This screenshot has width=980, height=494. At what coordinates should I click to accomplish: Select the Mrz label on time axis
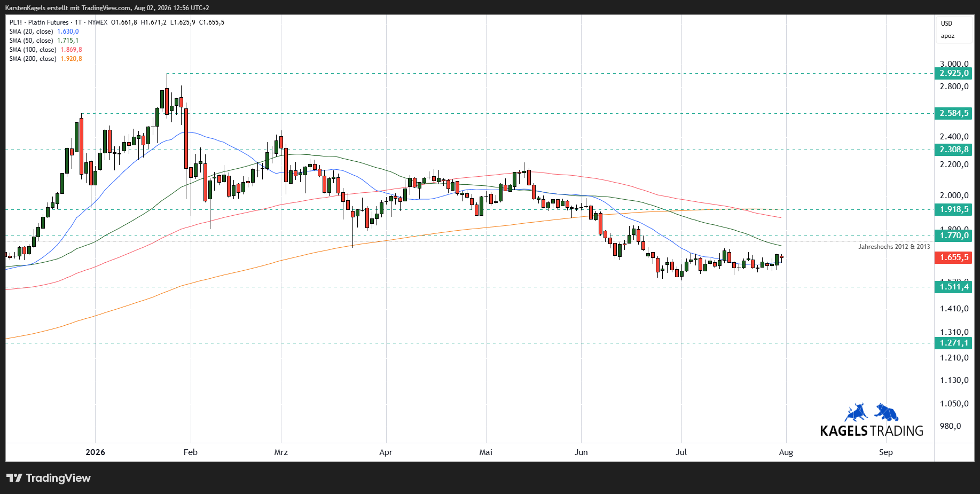pos(281,452)
